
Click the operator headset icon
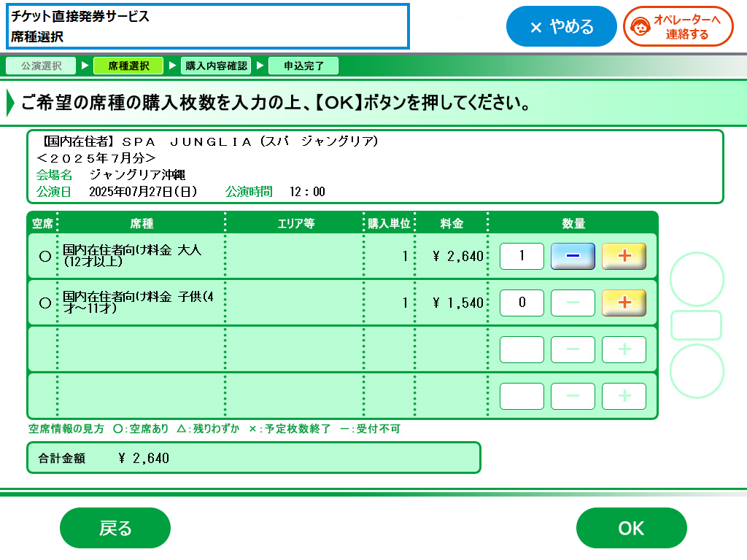[640, 27]
